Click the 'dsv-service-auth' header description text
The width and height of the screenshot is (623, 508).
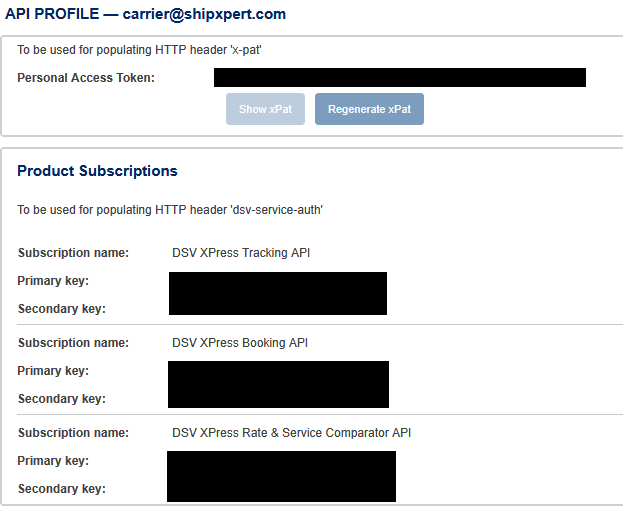170,210
